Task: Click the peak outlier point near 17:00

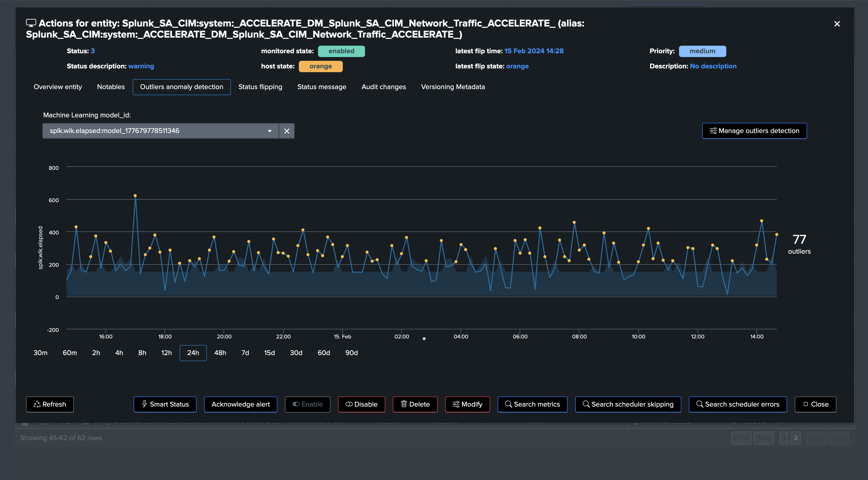Action: click(135, 196)
